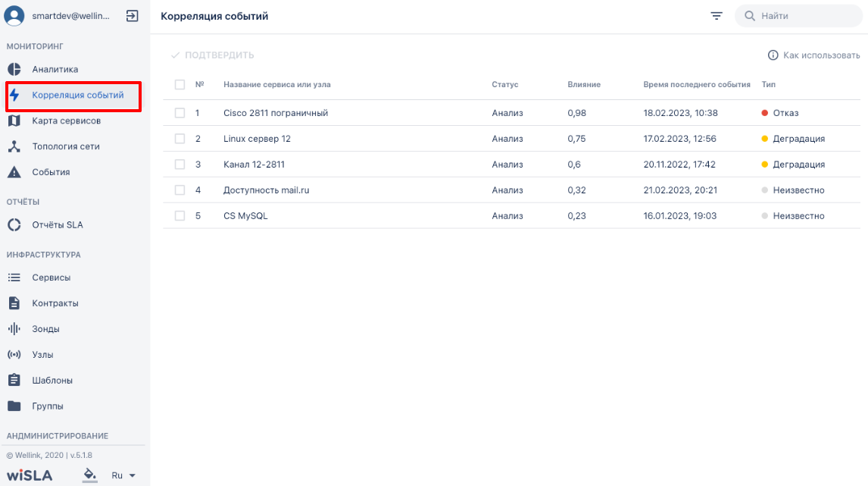Open Cisco 2811 пограничный entry
This screenshot has height=486, width=868.
coord(276,113)
